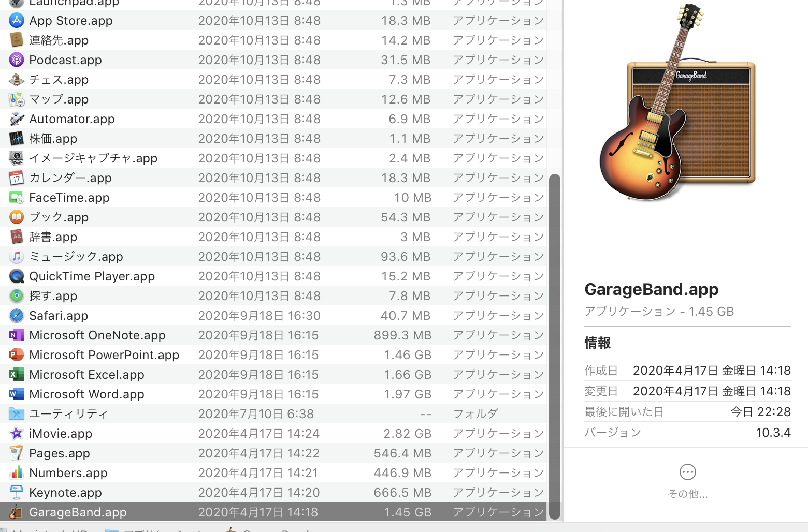
Task: Select the チェス chess piece icon
Action: click(x=17, y=79)
